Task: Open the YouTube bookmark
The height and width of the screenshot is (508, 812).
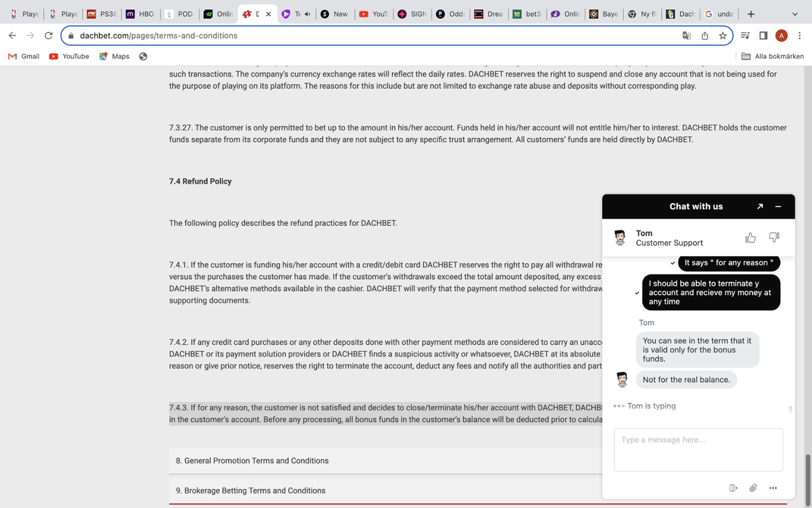Action: tap(69, 56)
